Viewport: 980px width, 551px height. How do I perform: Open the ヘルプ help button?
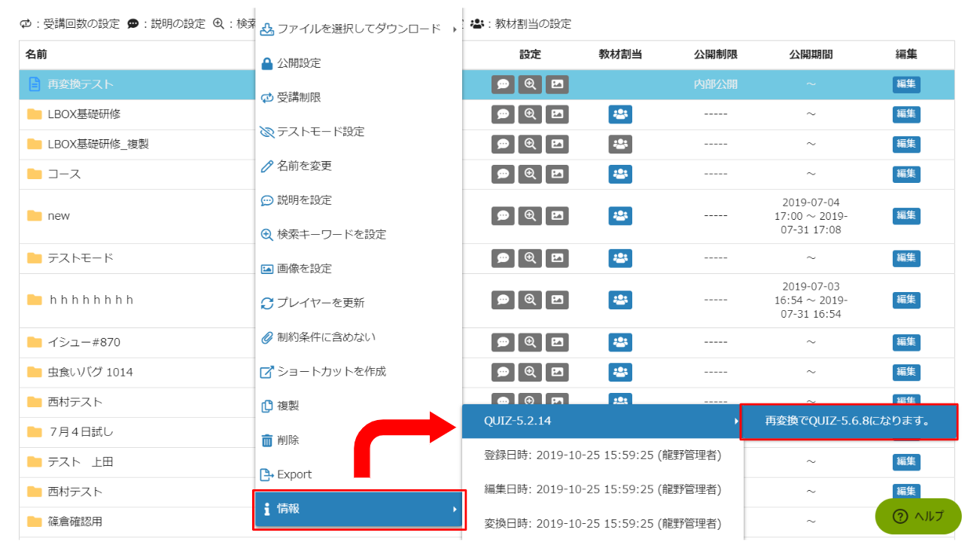918,516
